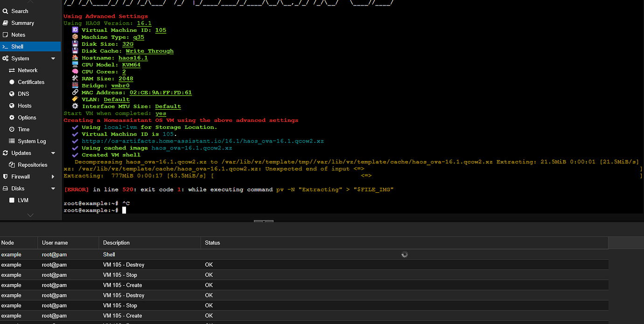Collapse the Updates section
The image size is (644, 324).
click(x=53, y=153)
